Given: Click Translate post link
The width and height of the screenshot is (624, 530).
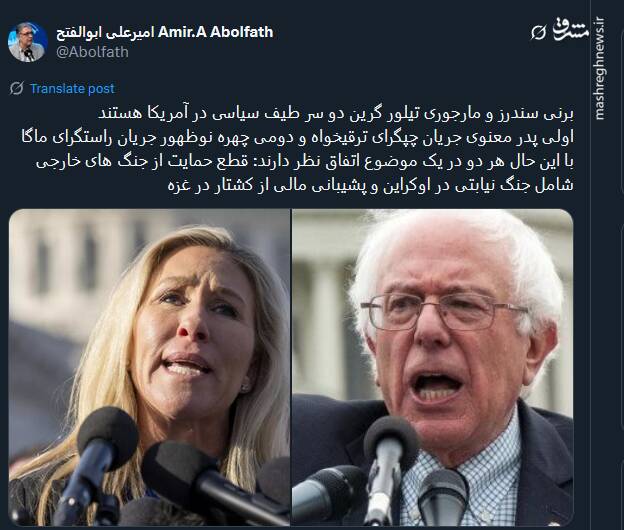Looking at the screenshot, I should point(72,88).
